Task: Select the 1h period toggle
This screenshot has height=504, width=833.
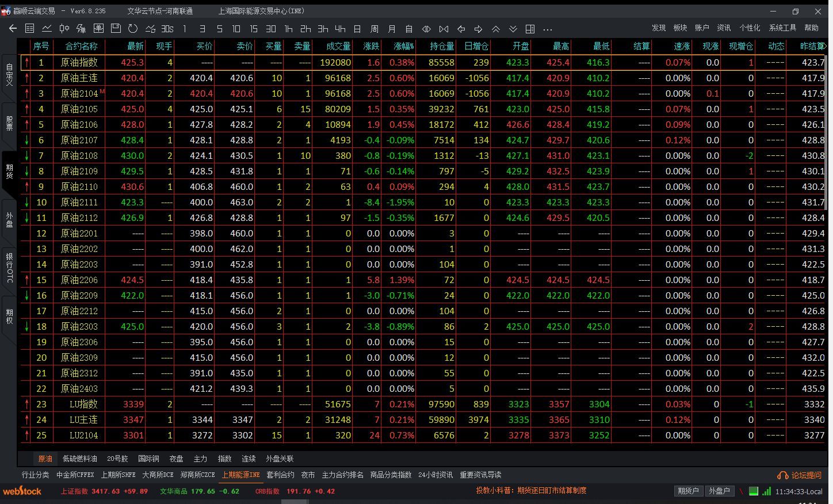Action: pos(288,28)
